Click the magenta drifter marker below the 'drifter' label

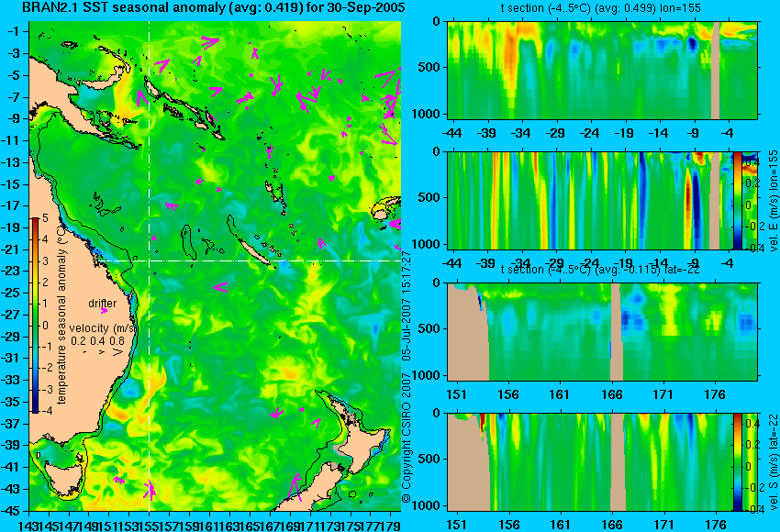click(x=104, y=311)
